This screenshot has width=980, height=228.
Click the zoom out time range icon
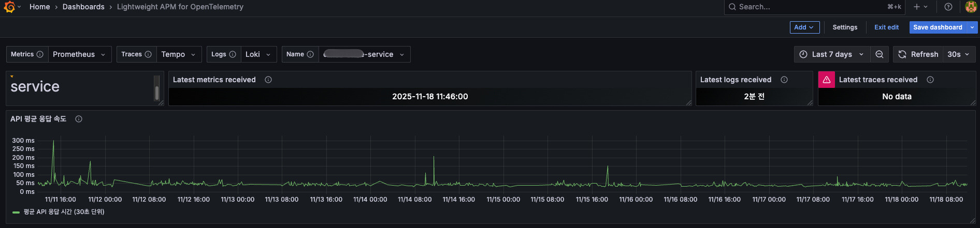coord(880,54)
